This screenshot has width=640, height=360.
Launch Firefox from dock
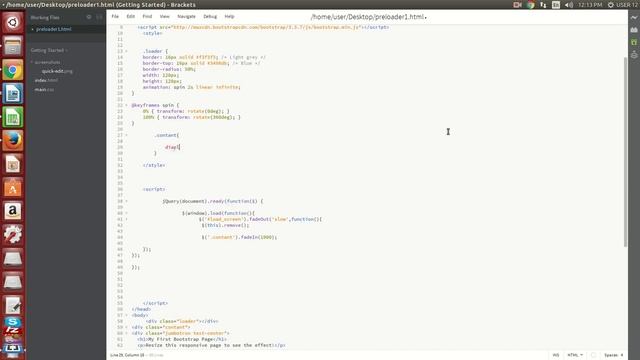[13, 140]
